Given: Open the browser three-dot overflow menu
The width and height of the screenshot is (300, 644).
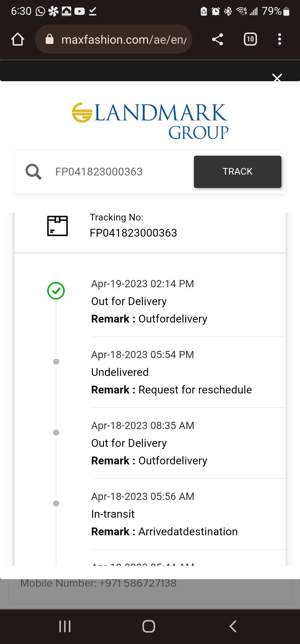Looking at the screenshot, I should coord(279,39).
